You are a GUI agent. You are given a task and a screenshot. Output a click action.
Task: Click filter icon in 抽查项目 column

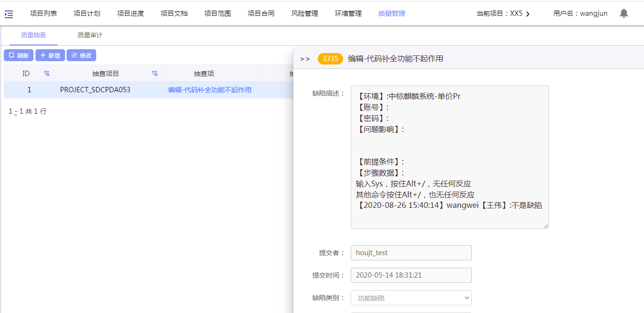click(155, 74)
